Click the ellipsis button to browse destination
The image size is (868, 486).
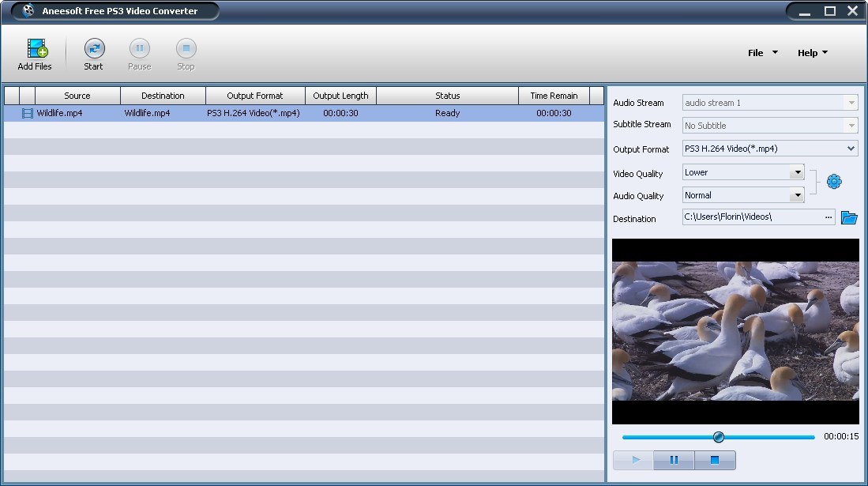[828, 217]
